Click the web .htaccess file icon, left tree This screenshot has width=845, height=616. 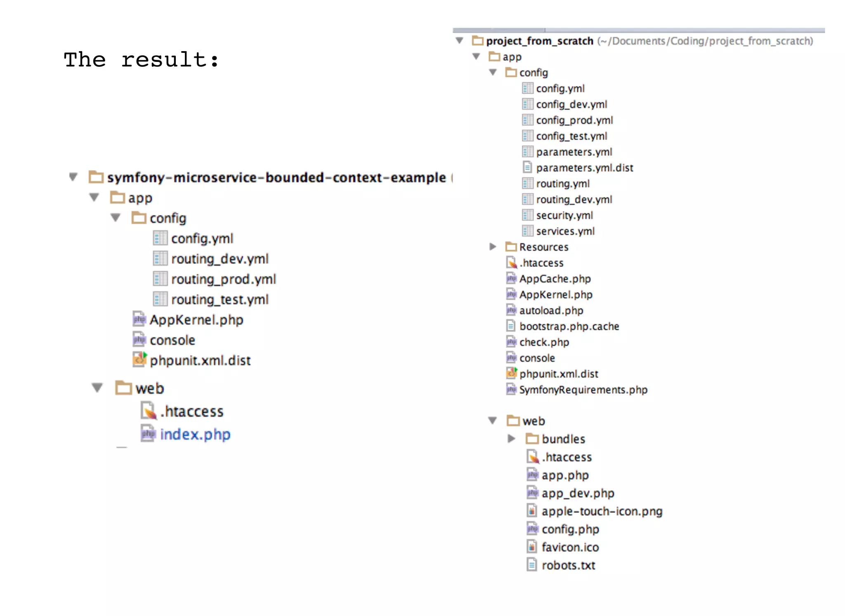[149, 411]
